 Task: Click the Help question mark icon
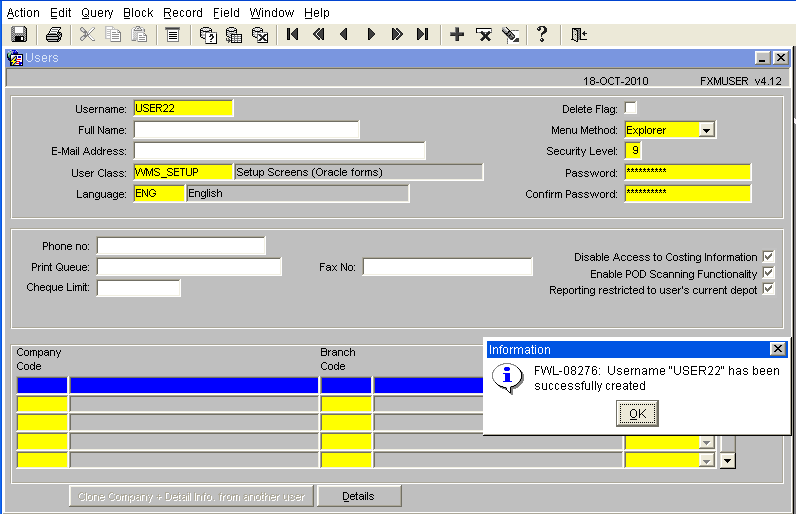tap(542, 35)
